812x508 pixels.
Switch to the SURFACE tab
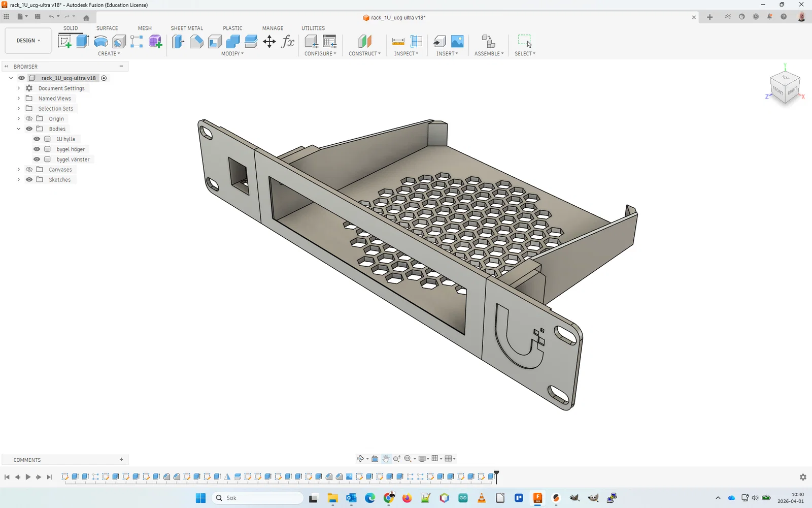pos(107,28)
